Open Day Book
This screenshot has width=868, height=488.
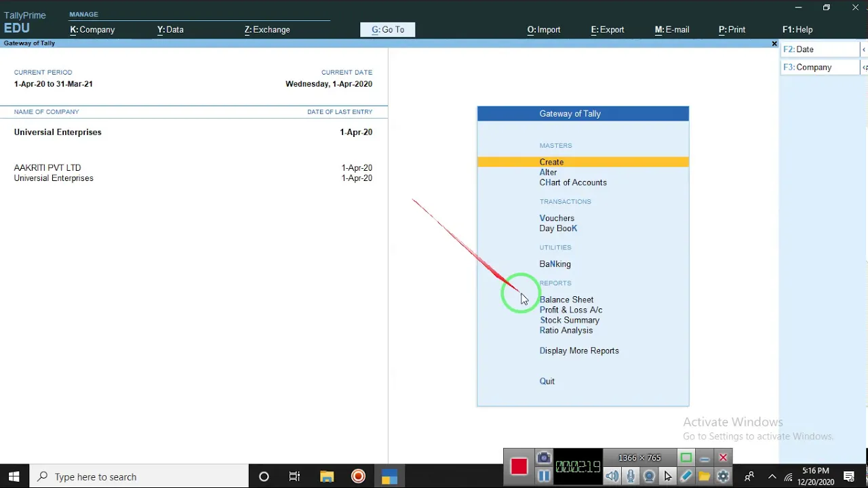[558, 228]
